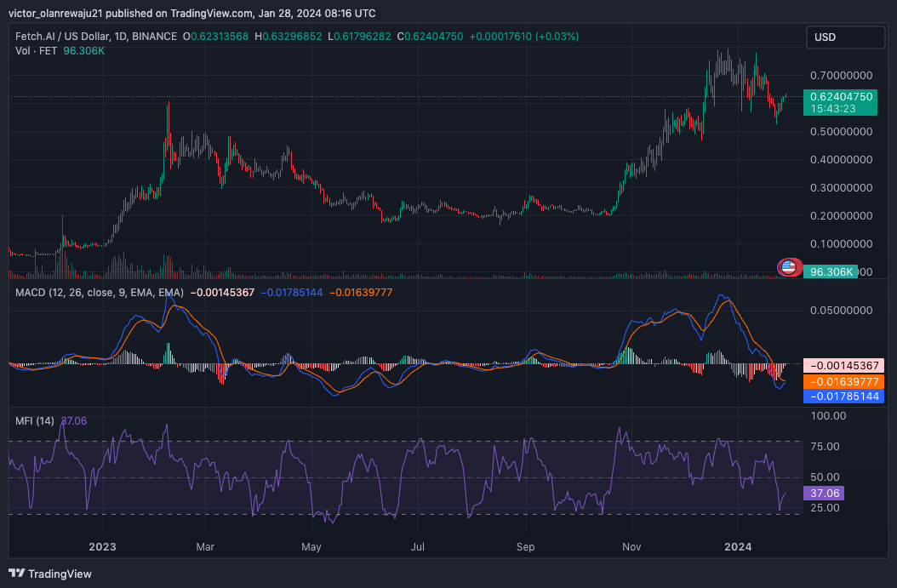Click the May time axis label
The image size is (897, 588).
[311, 547]
